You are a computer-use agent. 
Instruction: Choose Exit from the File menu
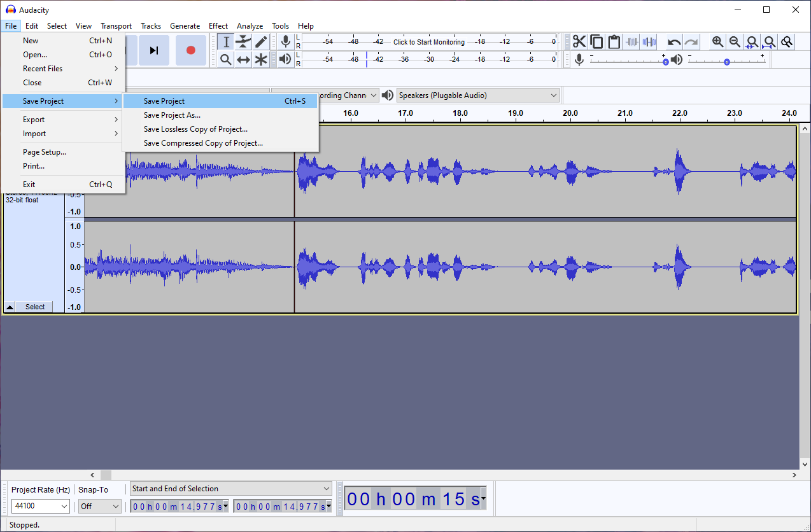point(64,185)
